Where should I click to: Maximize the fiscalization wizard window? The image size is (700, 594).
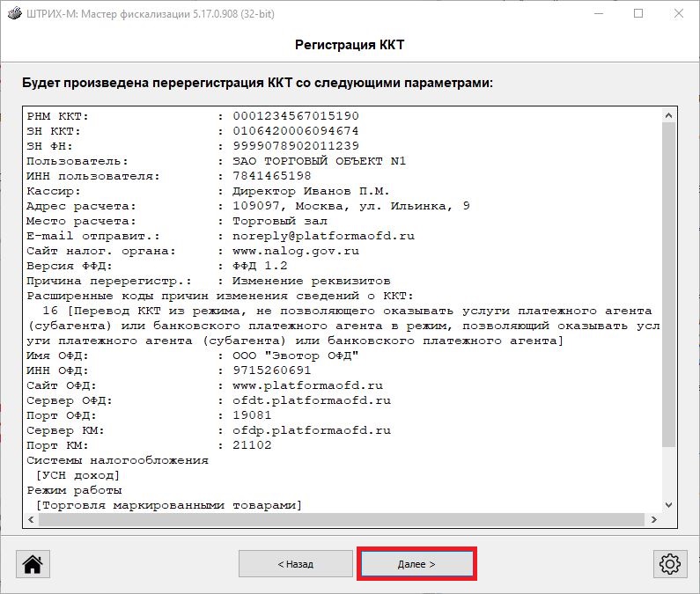pos(638,13)
